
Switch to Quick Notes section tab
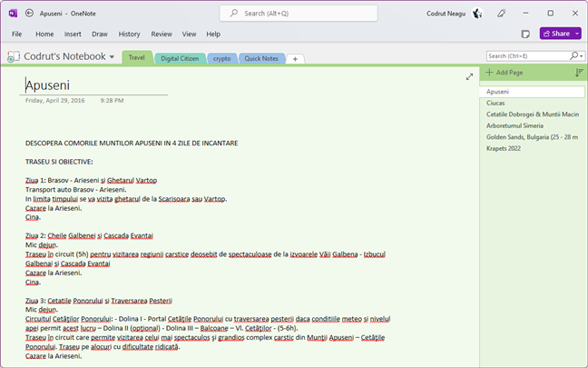261,58
